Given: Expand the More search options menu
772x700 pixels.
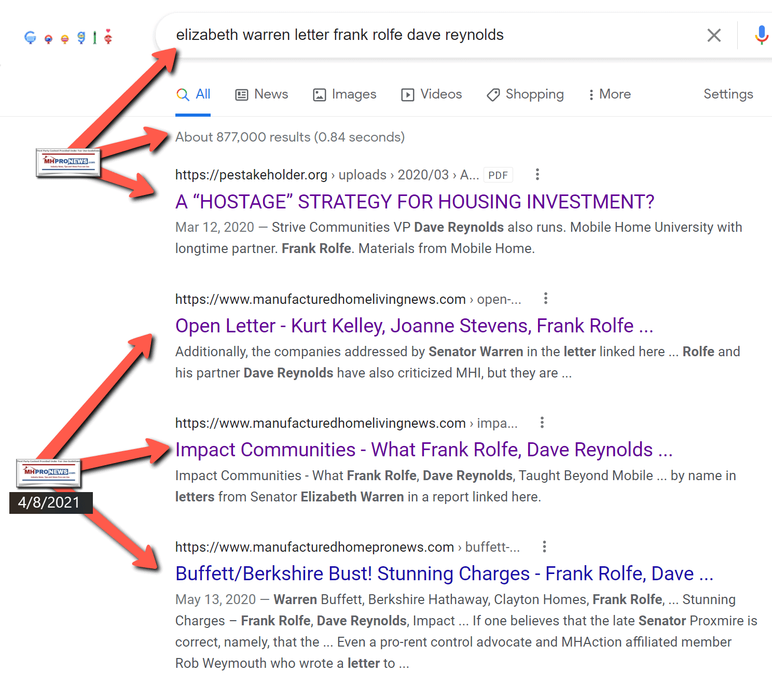Looking at the screenshot, I should point(610,94).
